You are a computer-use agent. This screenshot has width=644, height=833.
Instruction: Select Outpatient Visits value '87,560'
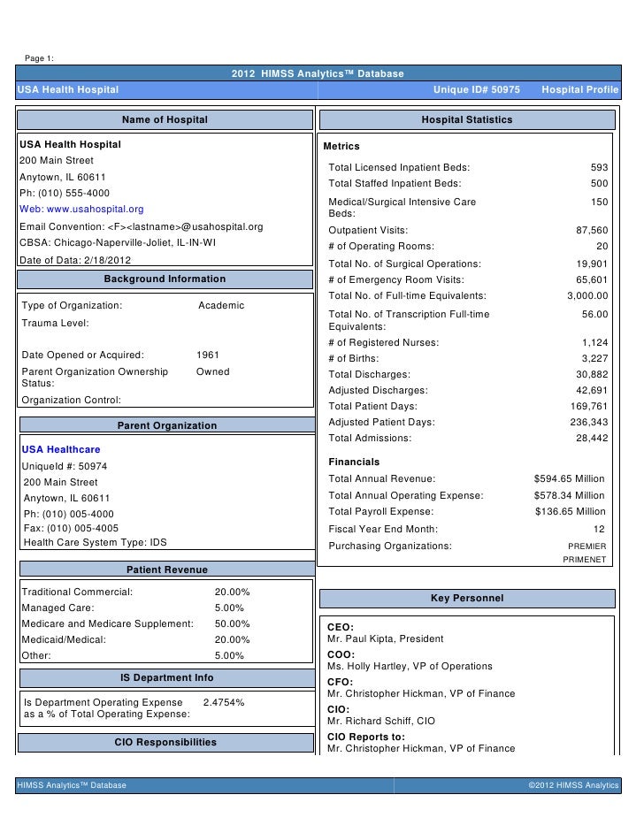pyautogui.click(x=592, y=230)
